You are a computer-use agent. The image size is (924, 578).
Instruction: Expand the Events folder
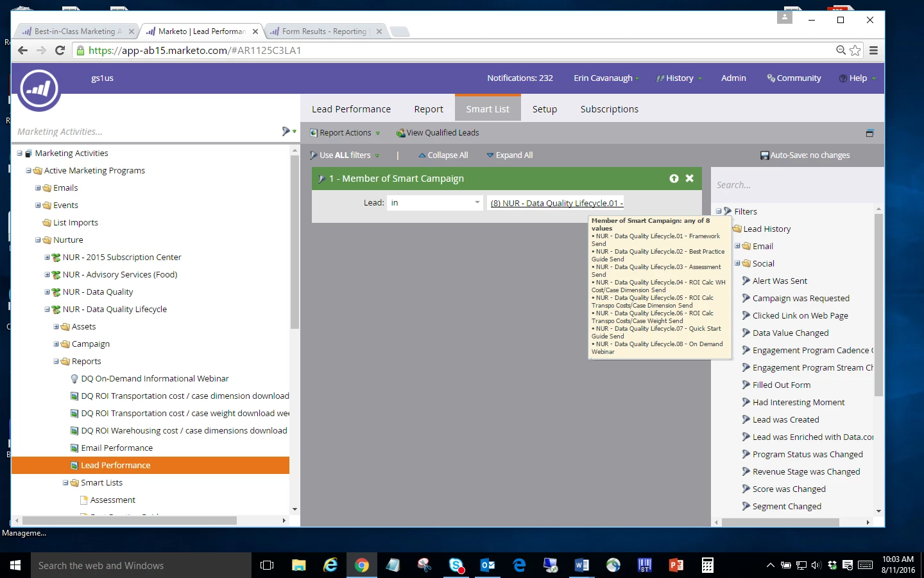pos(38,206)
